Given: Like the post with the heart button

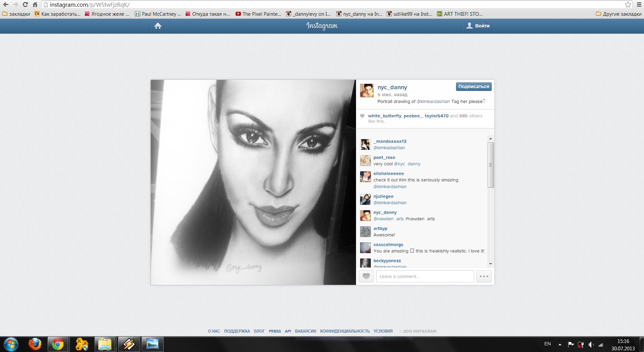Looking at the screenshot, I should click(x=366, y=276).
